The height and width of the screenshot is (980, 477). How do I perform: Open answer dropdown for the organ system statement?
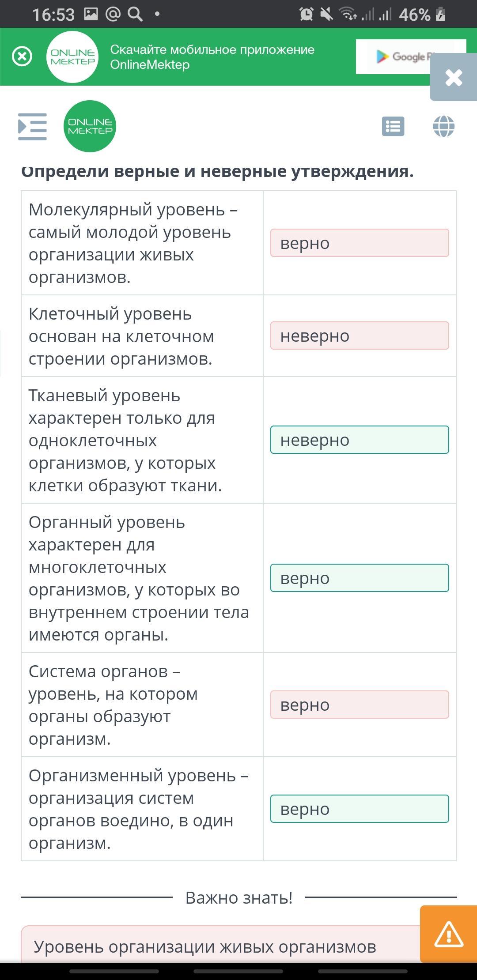[x=360, y=705]
